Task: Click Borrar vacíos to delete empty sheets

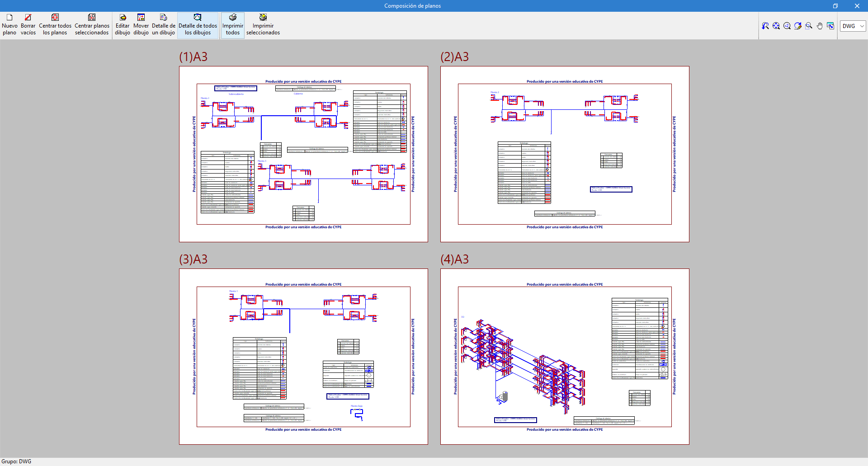Action: click(x=28, y=25)
